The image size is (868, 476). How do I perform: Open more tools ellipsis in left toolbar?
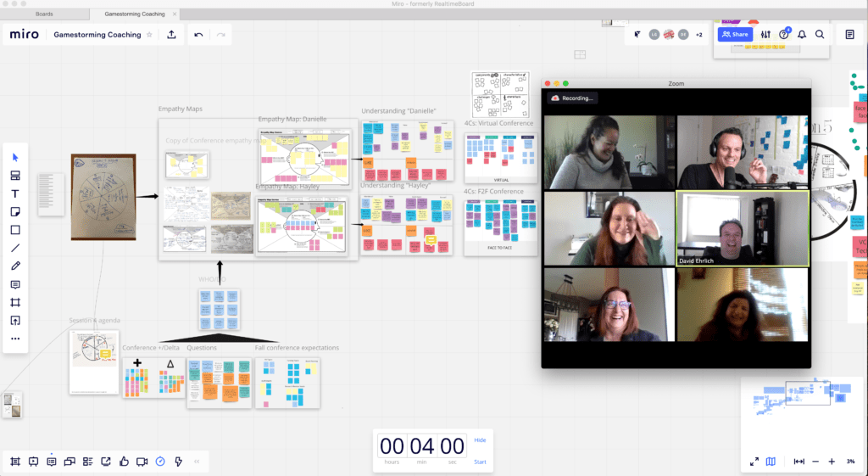pyautogui.click(x=15, y=339)
